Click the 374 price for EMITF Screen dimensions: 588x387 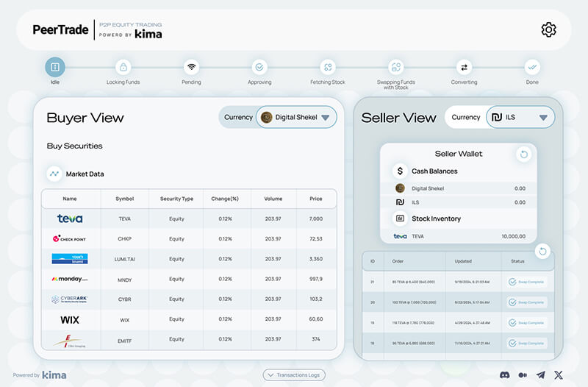coord(316,339)
